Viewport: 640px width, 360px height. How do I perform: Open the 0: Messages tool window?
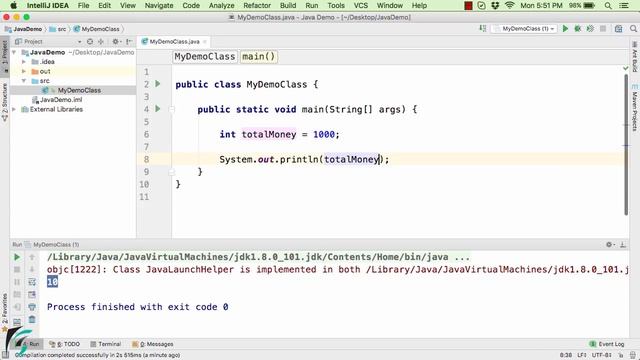click(153, 344)
